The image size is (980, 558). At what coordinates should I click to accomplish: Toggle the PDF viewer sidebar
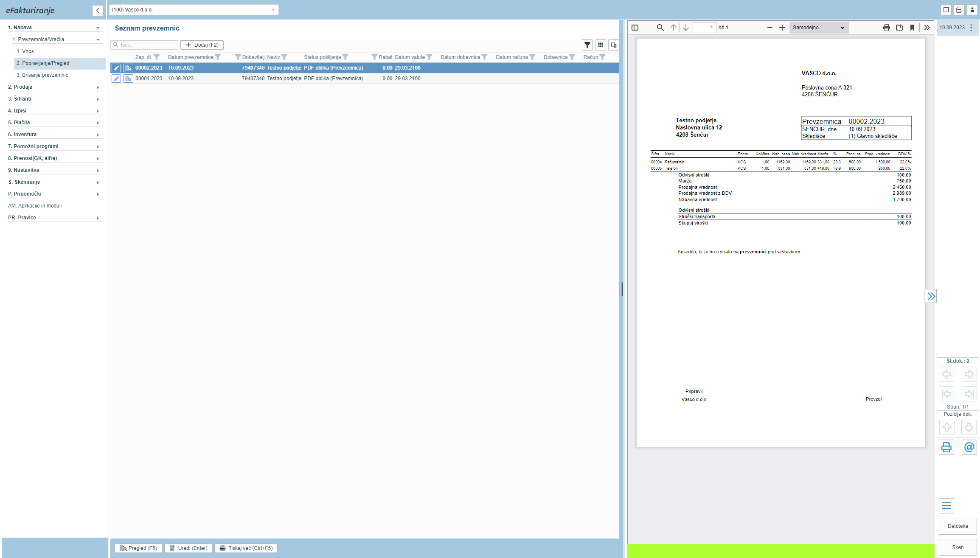pos(635,28)
